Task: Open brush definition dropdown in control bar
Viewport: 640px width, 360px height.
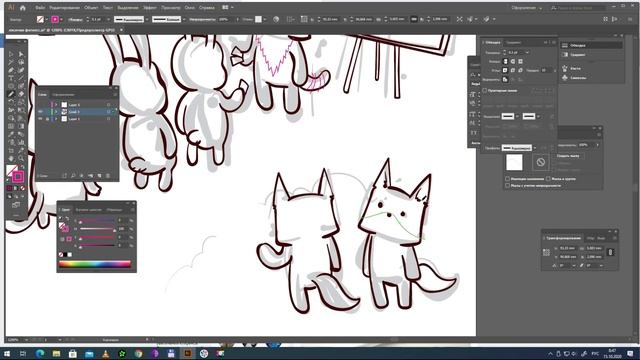Action: coord(184,19)
